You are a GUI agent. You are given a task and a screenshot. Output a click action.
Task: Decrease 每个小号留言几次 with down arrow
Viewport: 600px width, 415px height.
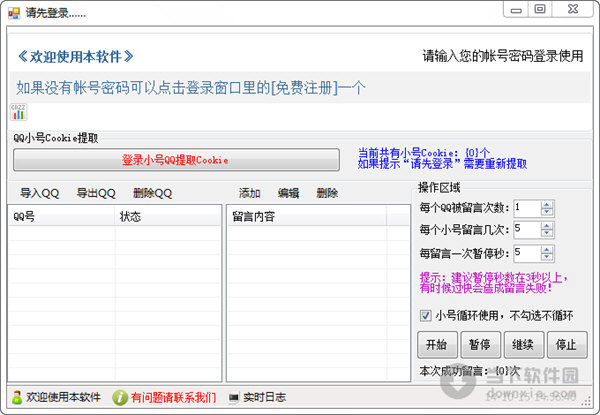[x=547, y=233]
